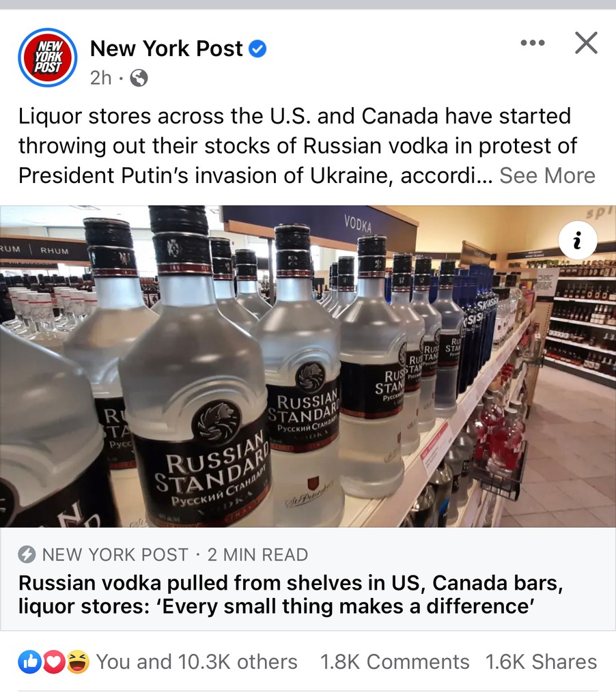Image resolution: width=616 pixels, height=699 pixels.
Task: Click the instant article lightning bolt icon
Action: [27, 554]
